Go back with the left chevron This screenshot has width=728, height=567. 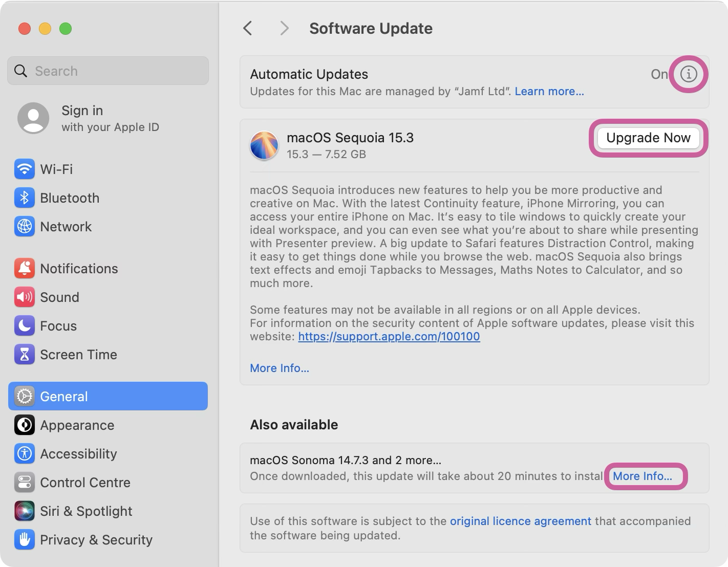pyautogui.click(x=248, y=28)
